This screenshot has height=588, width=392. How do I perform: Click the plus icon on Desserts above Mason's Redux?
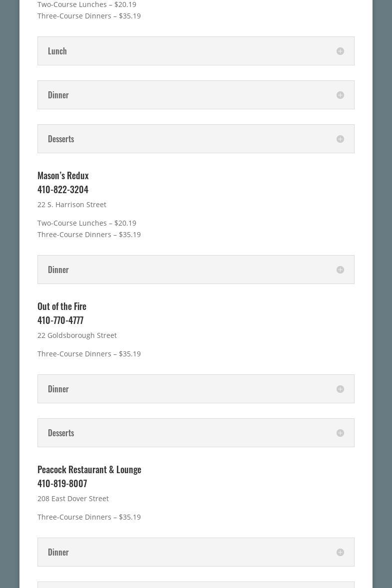(x=340, y=139)
